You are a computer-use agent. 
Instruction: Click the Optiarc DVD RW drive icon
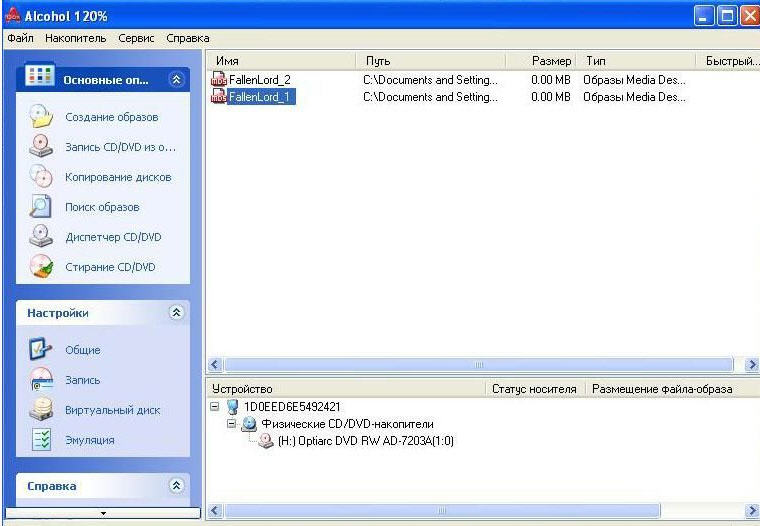[266, 440]
